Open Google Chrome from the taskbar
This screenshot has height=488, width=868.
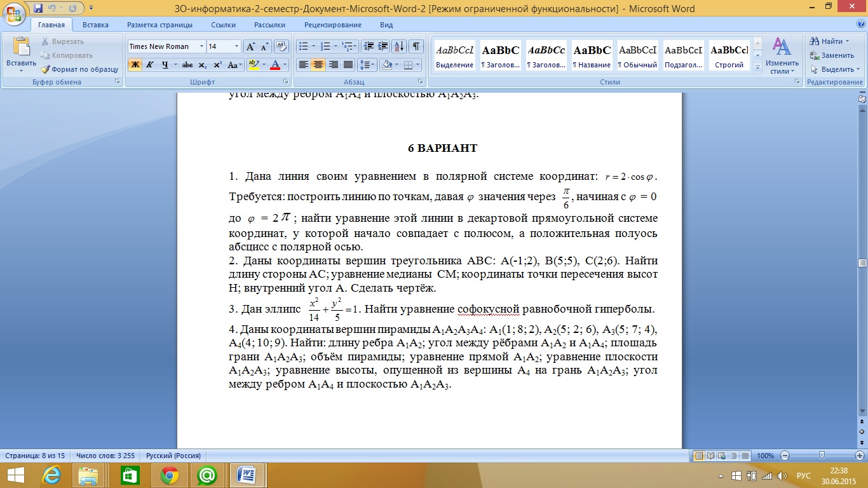point(169,475)
